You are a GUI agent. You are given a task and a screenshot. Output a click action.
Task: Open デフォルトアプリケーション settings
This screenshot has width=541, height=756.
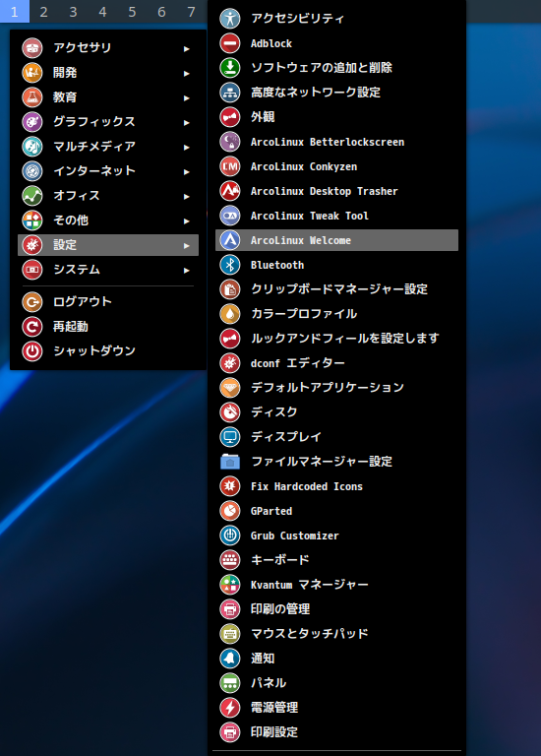(x=336, y=388)
